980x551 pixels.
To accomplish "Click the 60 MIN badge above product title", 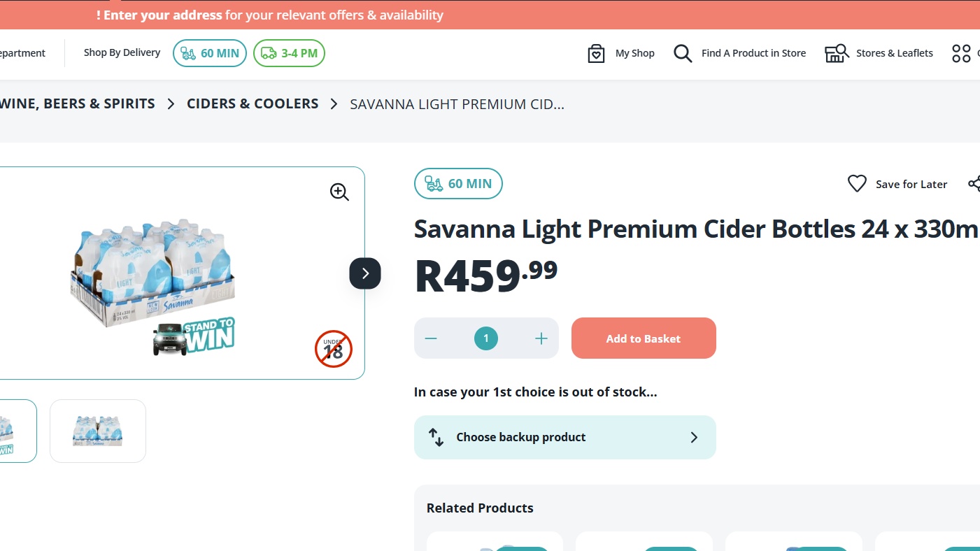I will [x=458, y=184].
